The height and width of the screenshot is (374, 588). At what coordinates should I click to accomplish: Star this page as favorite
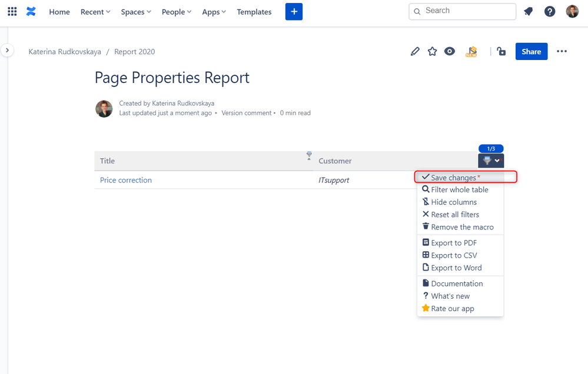click(433, 51)
